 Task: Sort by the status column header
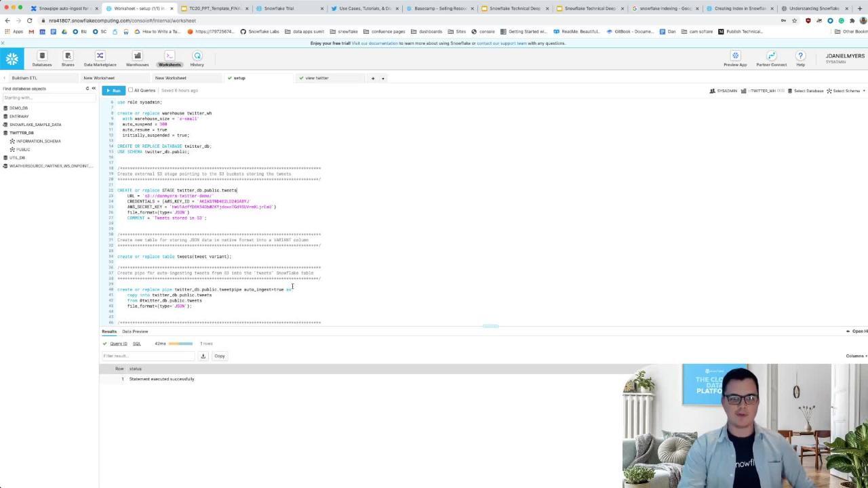tap(136, 369)
